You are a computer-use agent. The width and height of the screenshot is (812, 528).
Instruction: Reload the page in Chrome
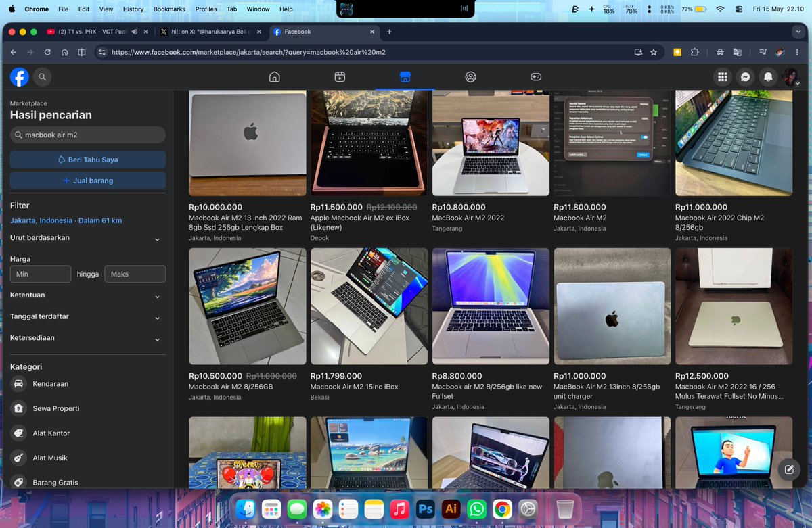(x=47, y=52)
